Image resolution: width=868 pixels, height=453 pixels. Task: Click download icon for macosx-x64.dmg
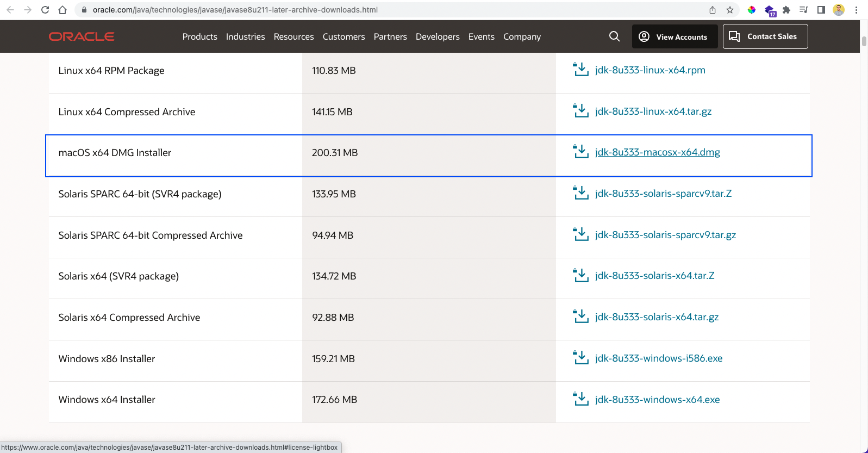click(x=581, y=152)
